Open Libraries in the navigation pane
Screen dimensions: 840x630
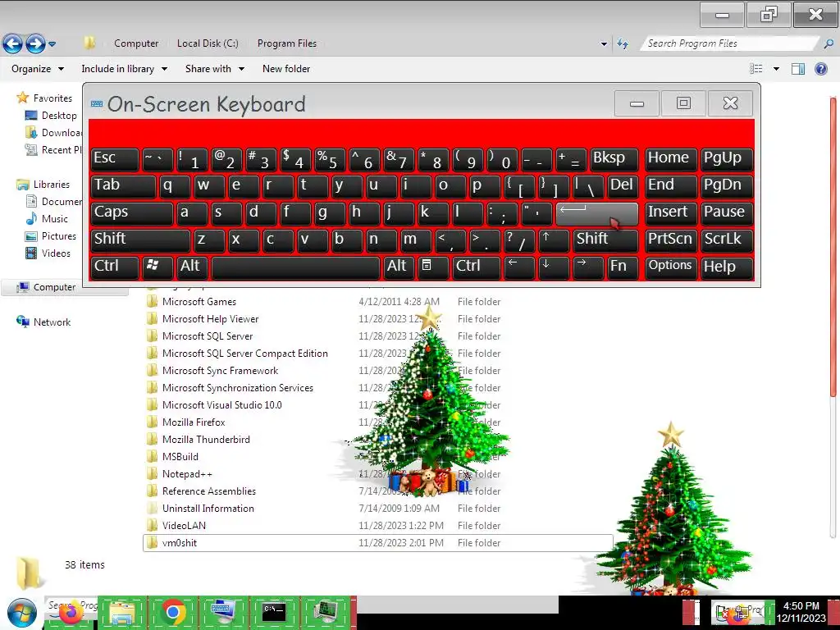(52, 185)
